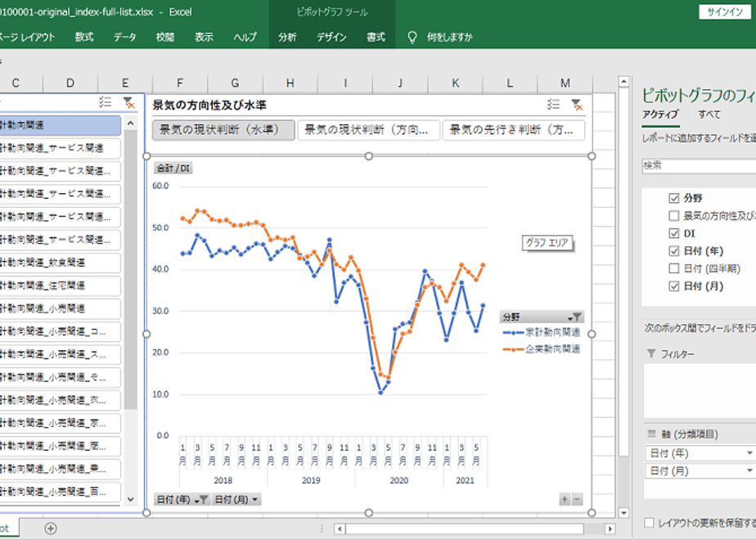Click the 軸 (分類項目) area icon

(x=651, y=434)
